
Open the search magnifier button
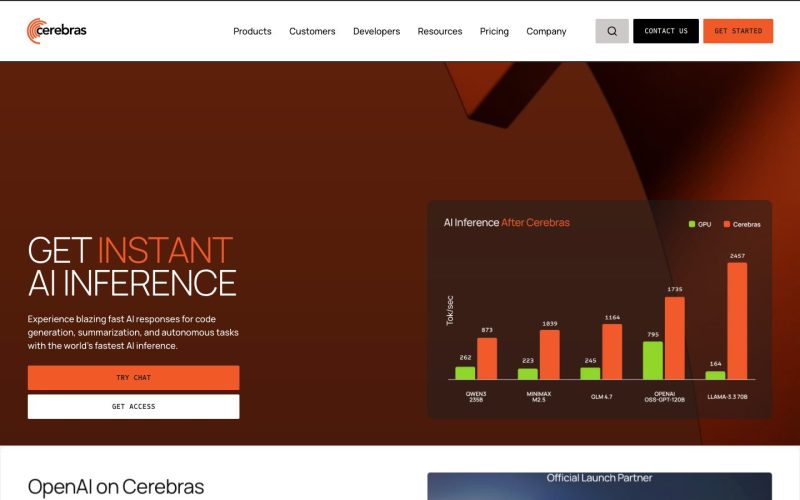612,31
